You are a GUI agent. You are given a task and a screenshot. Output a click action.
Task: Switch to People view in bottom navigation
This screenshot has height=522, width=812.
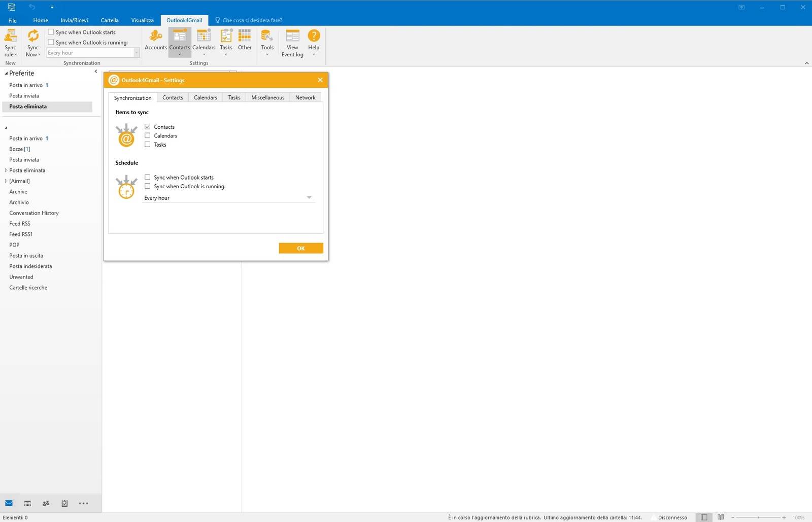click(x=46, y=503)
